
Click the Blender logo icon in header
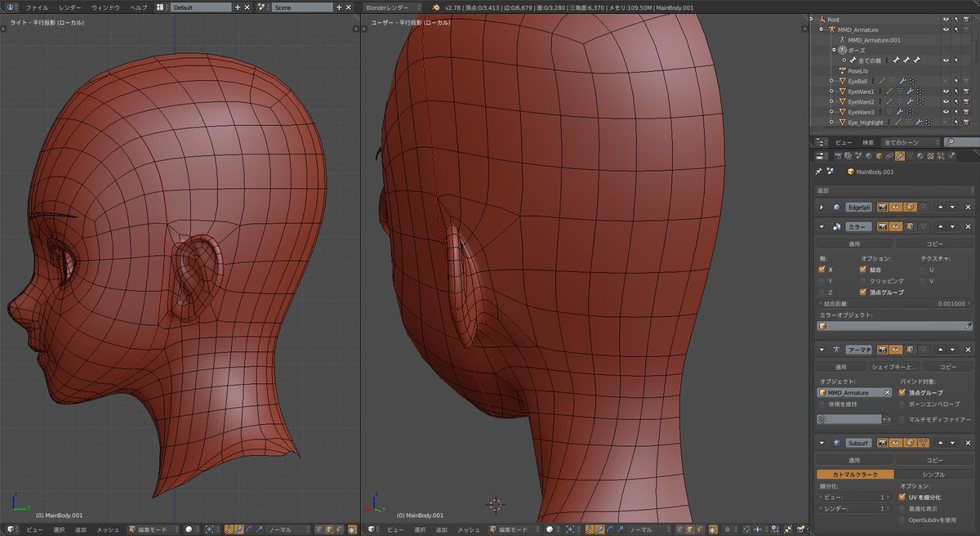[437, 7]
